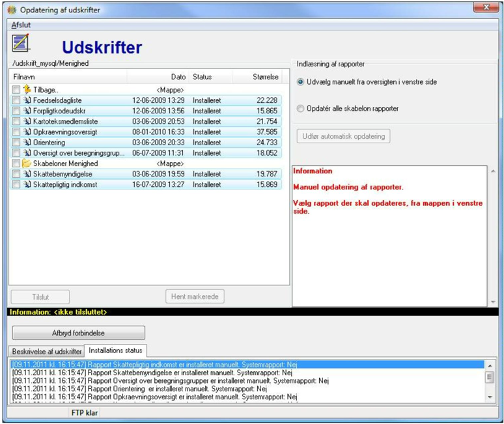Viewport: 504px width, 424px height.
Task: Select Udvælg manuelt fra oversigten option
Action: (300, 82)
